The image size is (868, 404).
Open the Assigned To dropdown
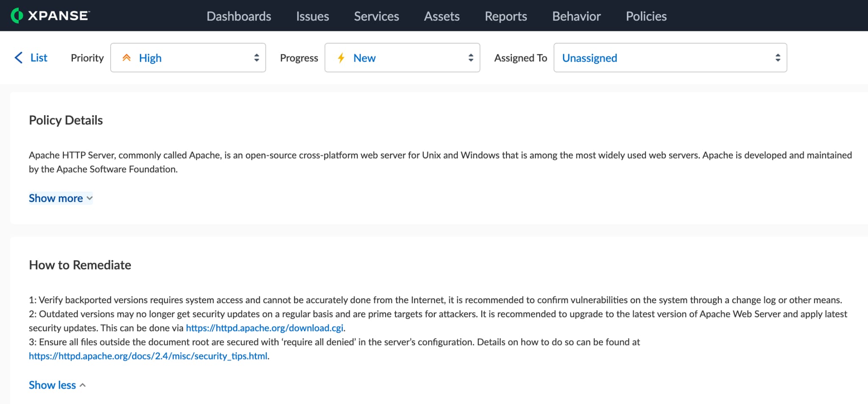coord(670,58)
